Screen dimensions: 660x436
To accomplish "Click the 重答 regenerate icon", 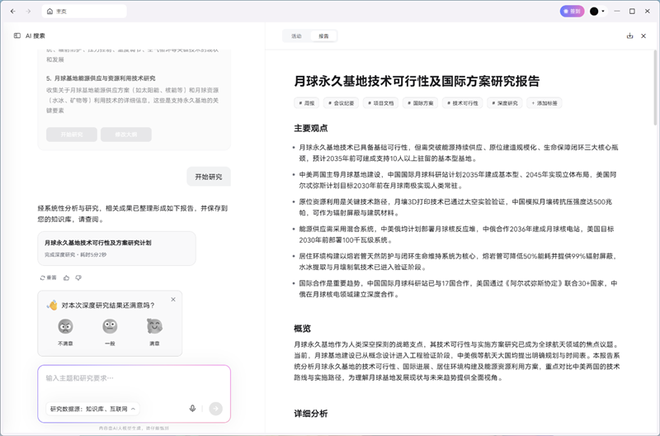I will click(48, 277).
